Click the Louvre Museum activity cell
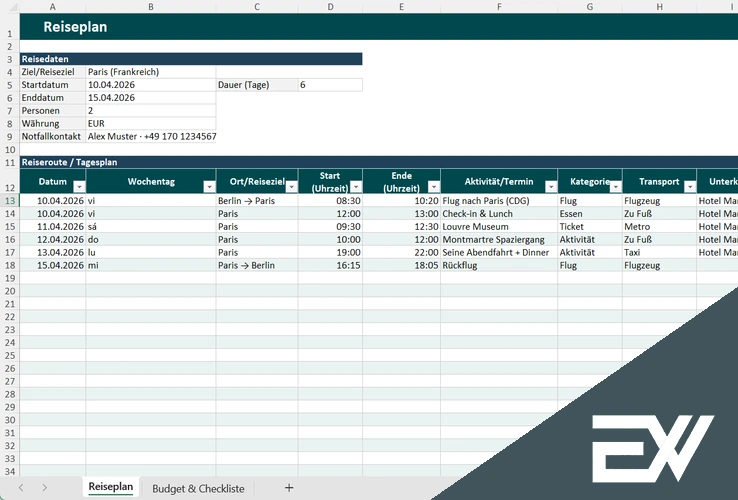Screen dimensions: 738x500 coord(498,227)
